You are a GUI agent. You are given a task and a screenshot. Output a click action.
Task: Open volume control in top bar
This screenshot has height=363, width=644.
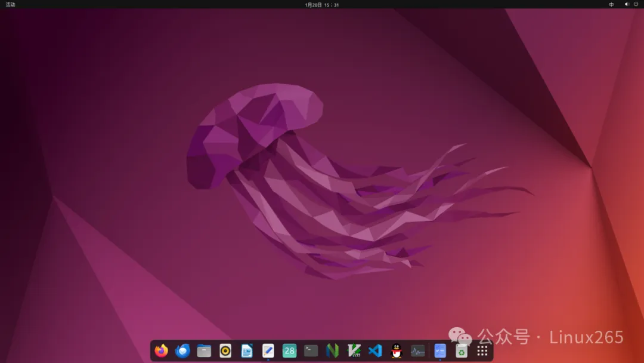coord(627,5)
